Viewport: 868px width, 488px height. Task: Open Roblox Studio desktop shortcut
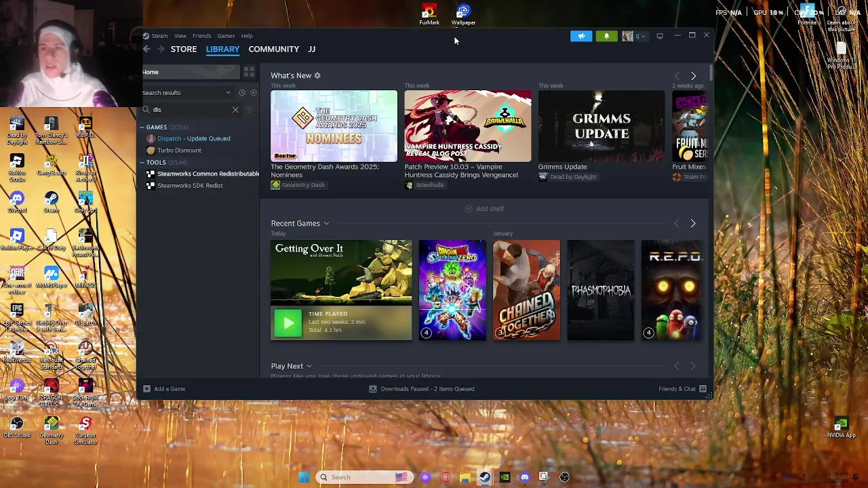(17, 168)
